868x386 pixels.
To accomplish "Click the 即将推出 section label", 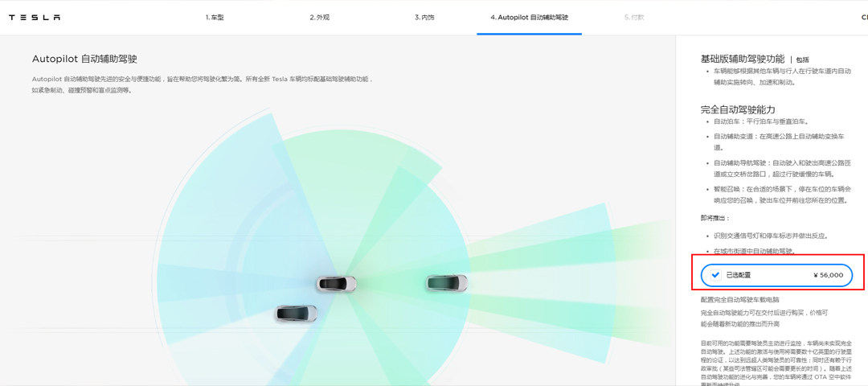I will (714, 217).
